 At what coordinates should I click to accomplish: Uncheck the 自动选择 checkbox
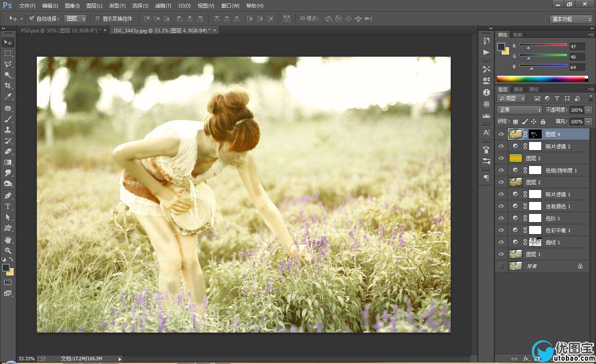[31, 19]
